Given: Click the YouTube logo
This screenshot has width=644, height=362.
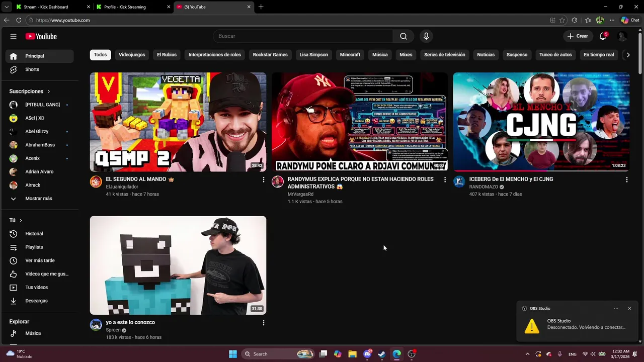Looking at the screenshot, I should click(41, 36).
